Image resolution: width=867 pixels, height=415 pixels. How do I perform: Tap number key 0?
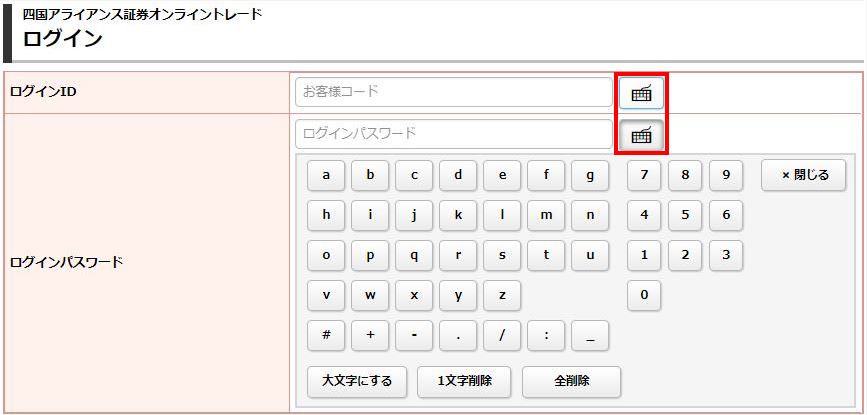[x=644, y=296]
